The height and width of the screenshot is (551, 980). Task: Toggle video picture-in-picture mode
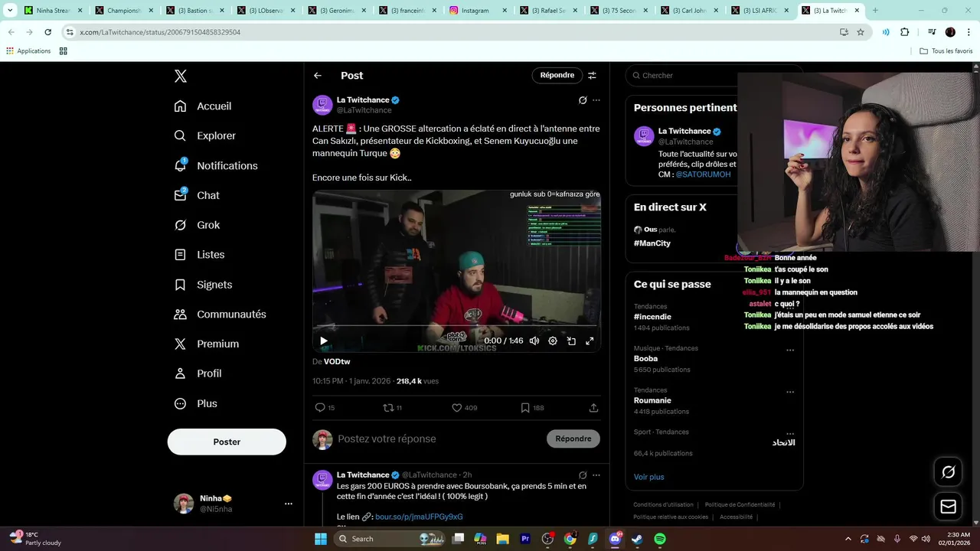pyautogui.click(x=571, y=341)
